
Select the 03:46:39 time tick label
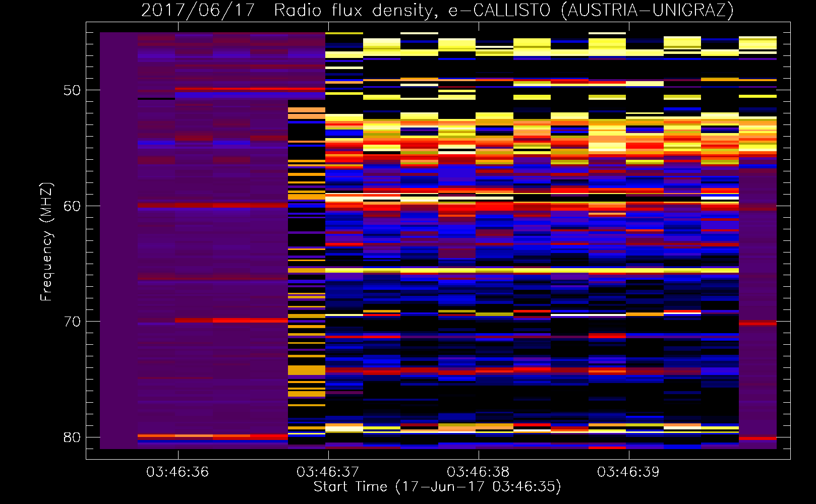pyautogui.click(x=628, y=472)
